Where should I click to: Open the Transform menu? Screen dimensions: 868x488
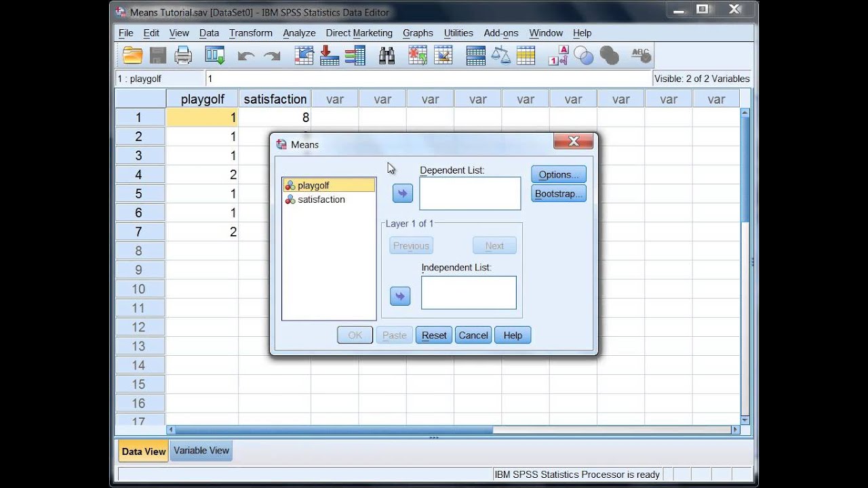tap(251, 33)
